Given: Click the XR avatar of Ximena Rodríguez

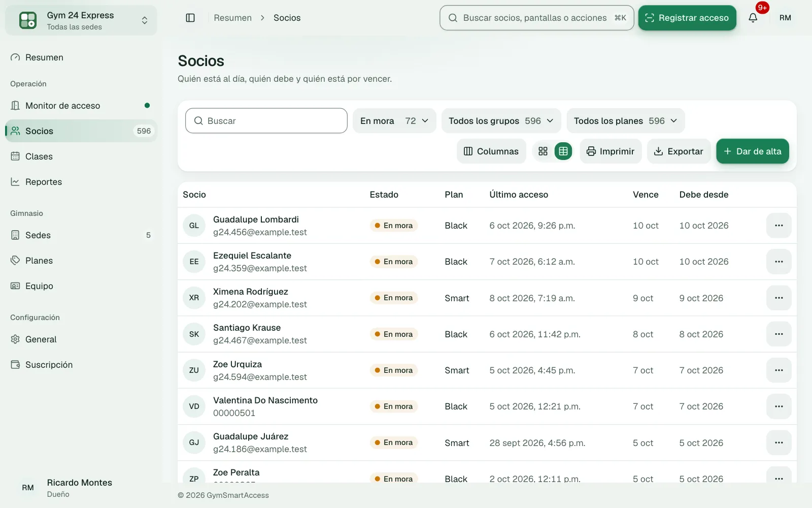Looking at the screenshot, I should tap(194, 298).
